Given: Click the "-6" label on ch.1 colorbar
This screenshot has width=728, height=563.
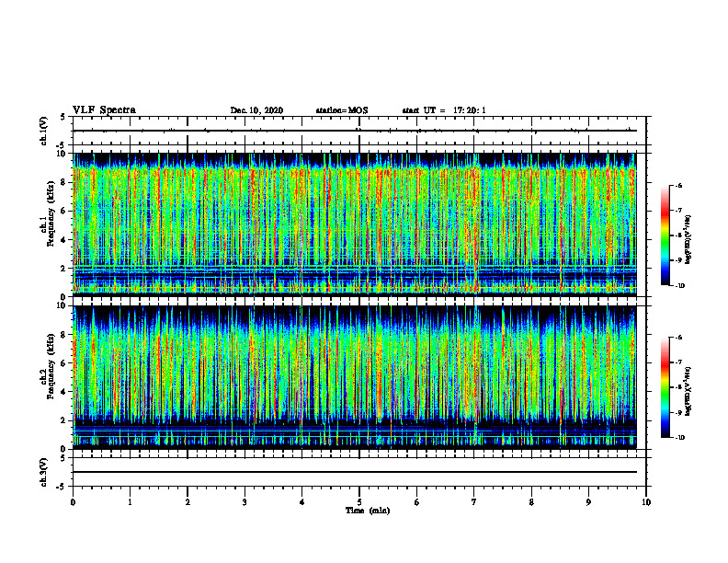Looking at the screenshot, I should [678, 186].
